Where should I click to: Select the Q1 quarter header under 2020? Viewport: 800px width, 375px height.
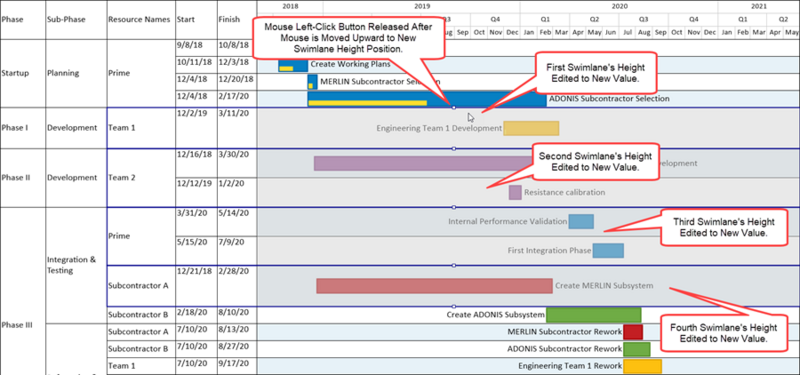click(x=545, y=19)
